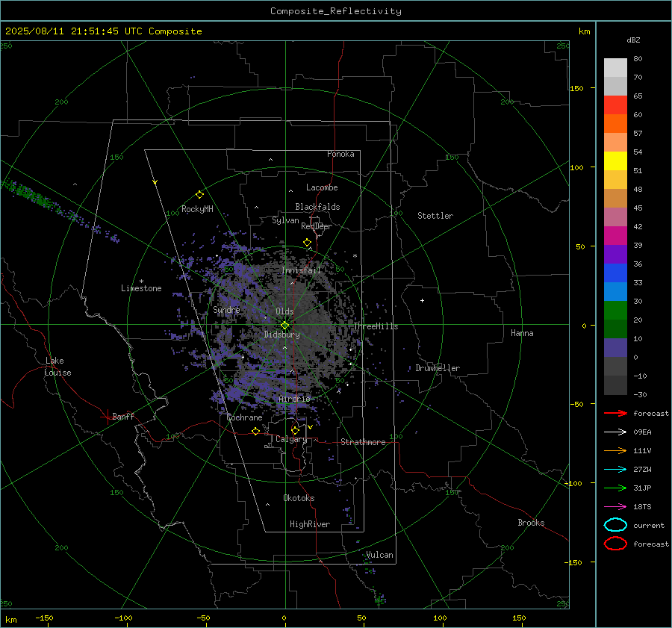The image size is (672, 628).
Task: Click the white plus marker west of Hanna
Action: [422, 300]
